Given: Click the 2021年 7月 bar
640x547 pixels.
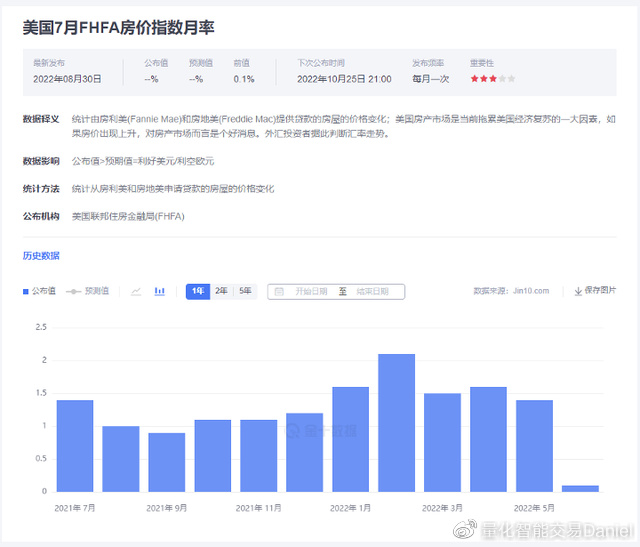Looking at the screenshot, I should [x=75, y=446].
